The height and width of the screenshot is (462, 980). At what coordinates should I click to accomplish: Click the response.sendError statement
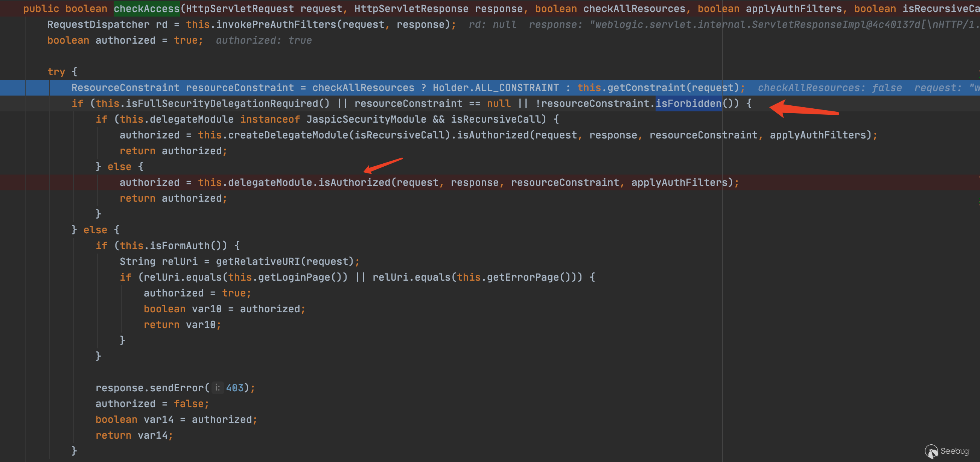click(x=152, y=388)
